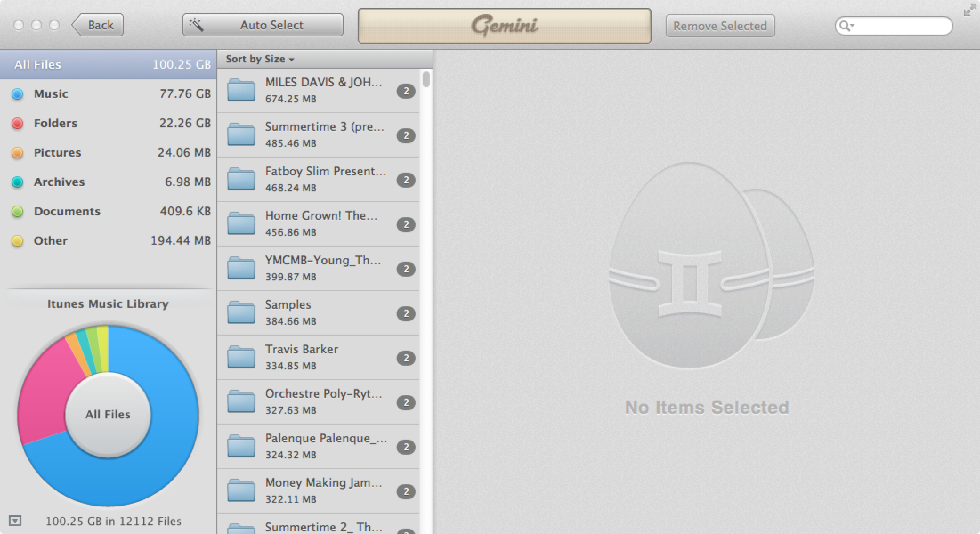Select the 'Home Grown! The...' row text

click(321, 216)
